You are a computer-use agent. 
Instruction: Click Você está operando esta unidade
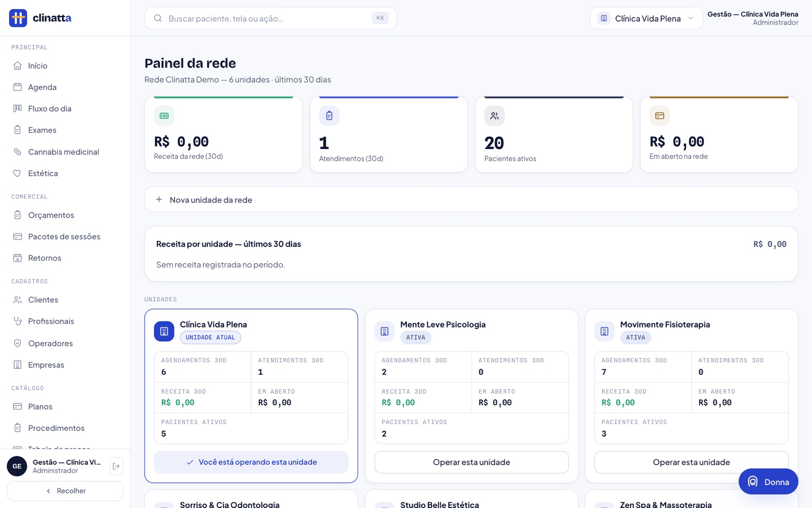pyautogui.click(x=251, y=462)
